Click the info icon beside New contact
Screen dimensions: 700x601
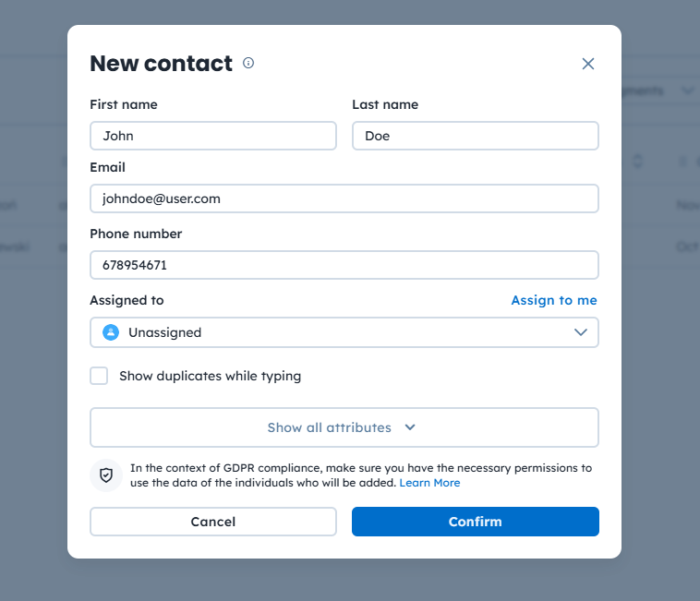pos(248,64)
